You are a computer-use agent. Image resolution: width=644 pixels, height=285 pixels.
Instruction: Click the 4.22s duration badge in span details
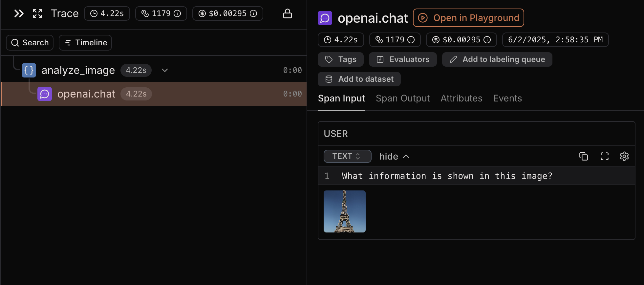pyautogui.click(x=341, y=40)
